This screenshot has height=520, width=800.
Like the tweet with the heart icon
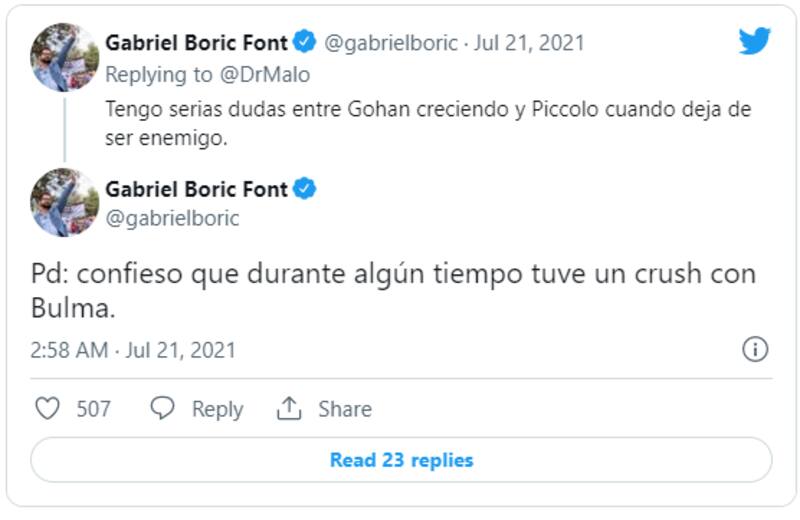tap(47, 408)
